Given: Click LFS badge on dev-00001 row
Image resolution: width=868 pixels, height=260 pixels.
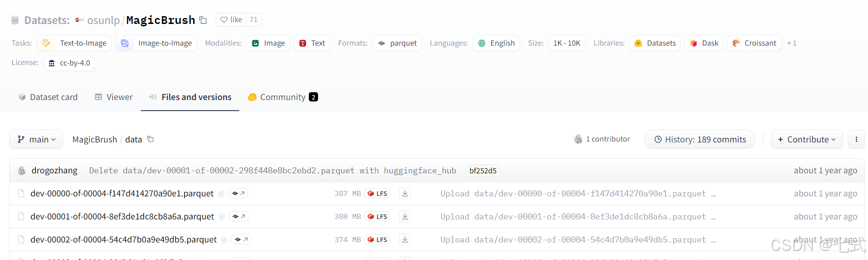Looking at the screenshot, I should [x=377, y=217].
